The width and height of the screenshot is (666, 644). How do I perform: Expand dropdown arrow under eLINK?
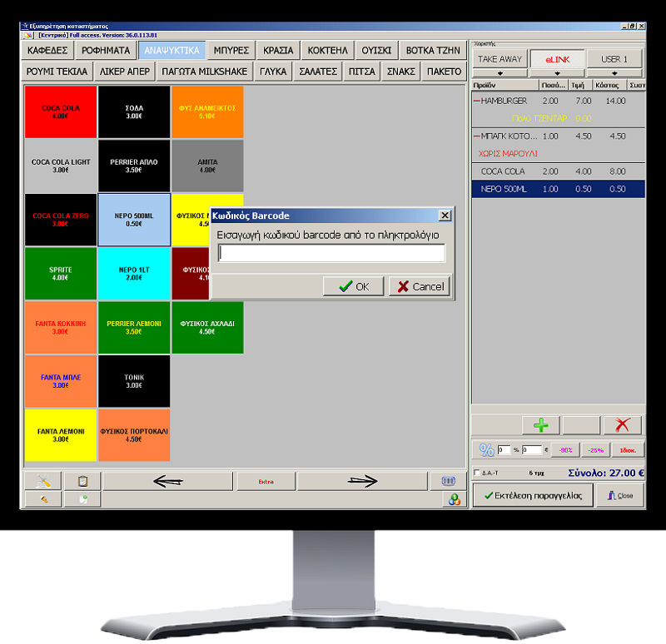coord(557,73)
